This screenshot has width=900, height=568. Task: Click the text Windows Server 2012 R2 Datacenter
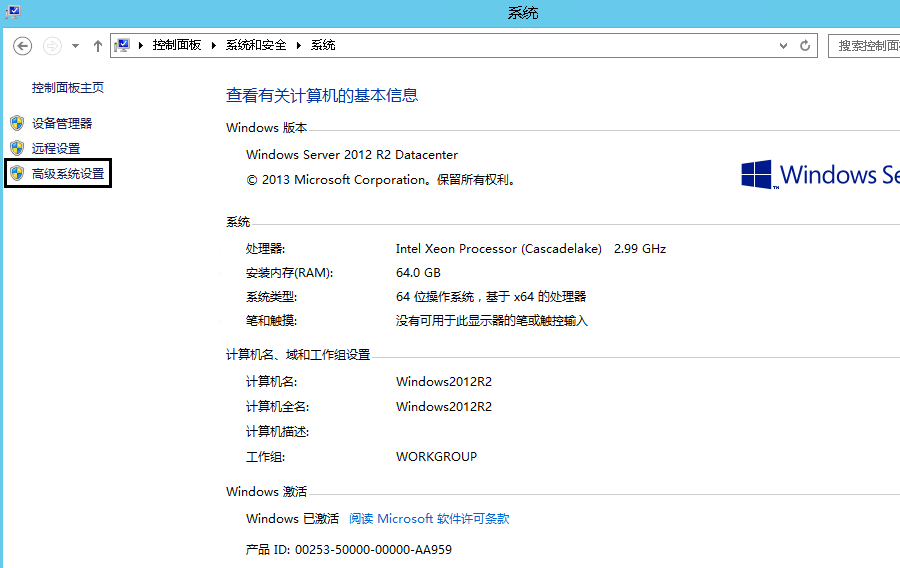pos(352,155)
